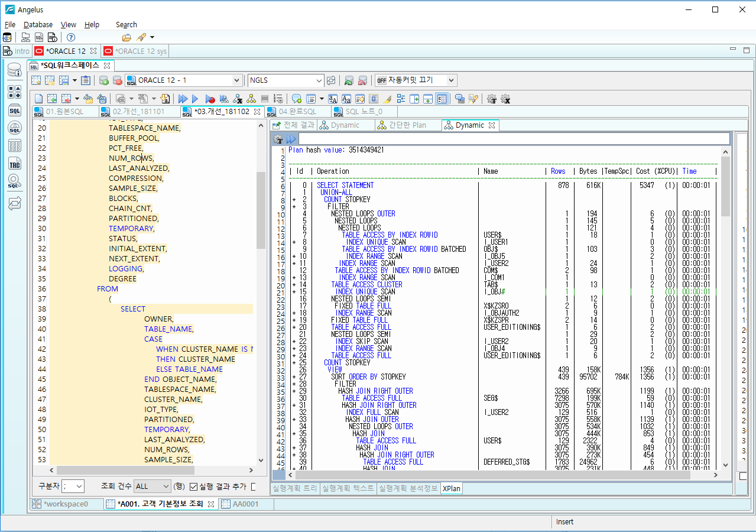Screen dimensions: 756x532
Task: Click the TAB icon in left sidebar
Action: pyautogui.click(x=14, y=164)
